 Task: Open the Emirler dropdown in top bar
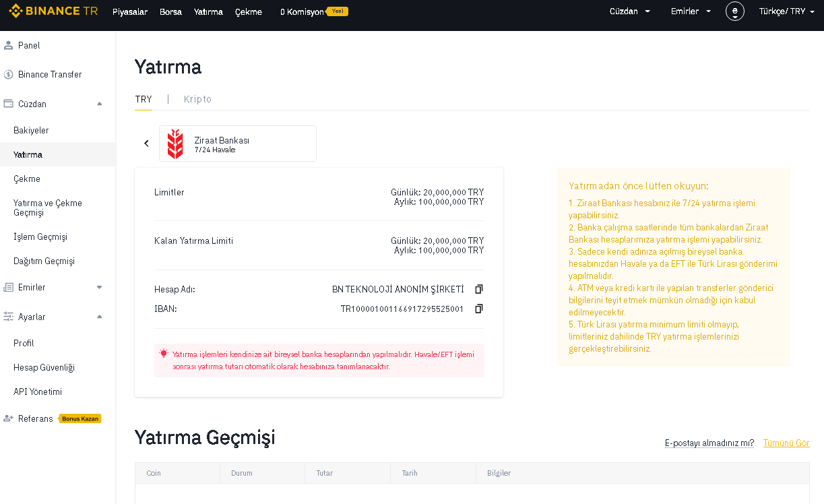coord(691,11)
